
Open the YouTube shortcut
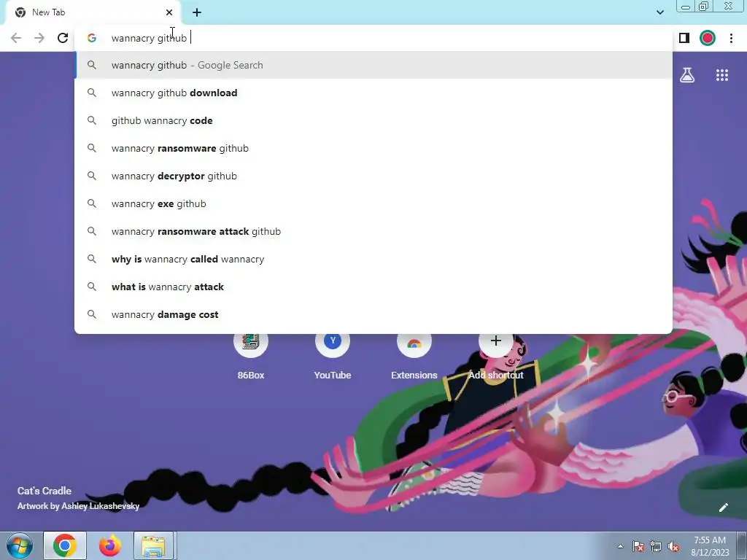tap(333, 355)
